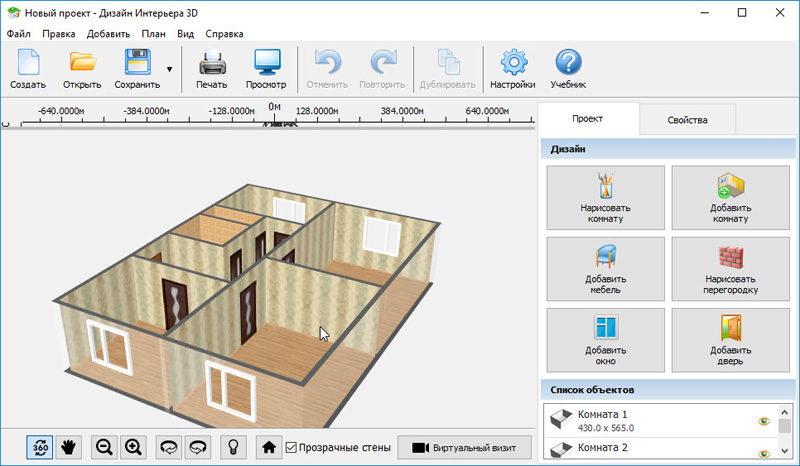Open the Правка menu
800x466 pixels.
point(59,34)
